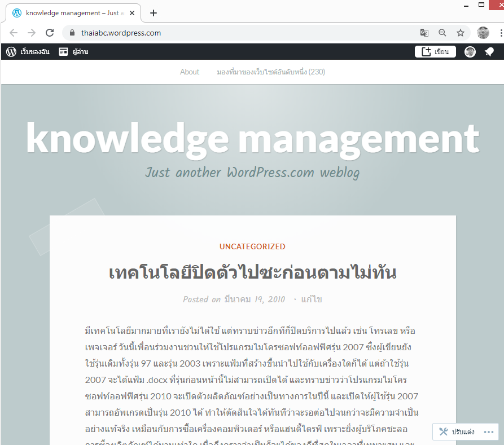The width and height of the screenshot is (504, 445).
Task: Open a new browser tab
Action: tap(154, 13)
